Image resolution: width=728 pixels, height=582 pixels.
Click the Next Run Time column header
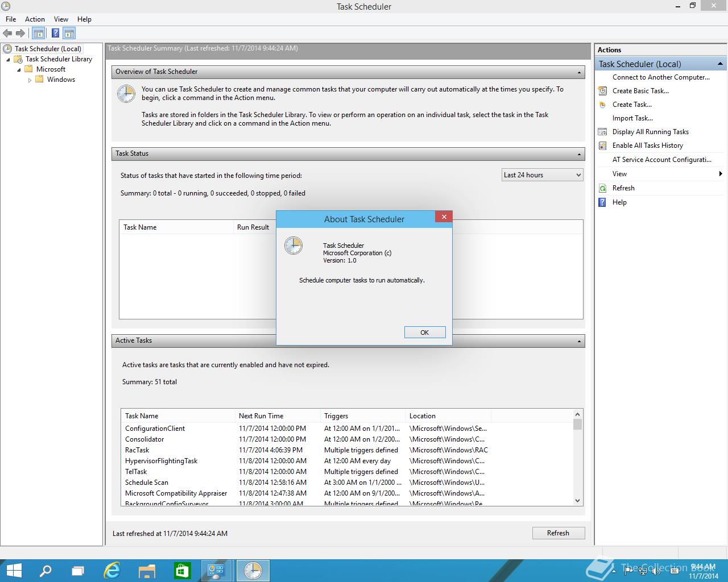pos(278,416)
